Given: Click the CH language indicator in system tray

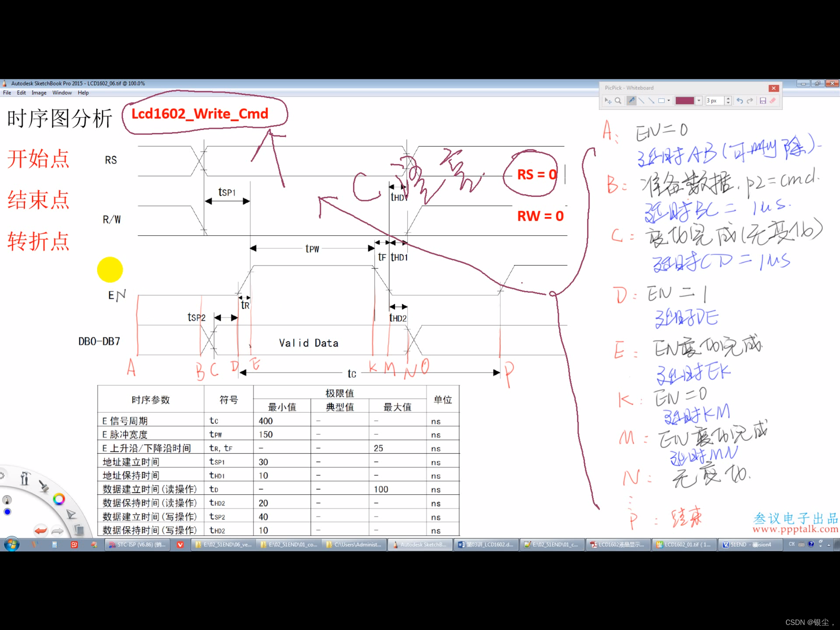Looking at the screenshot, I should click(791, 544).
